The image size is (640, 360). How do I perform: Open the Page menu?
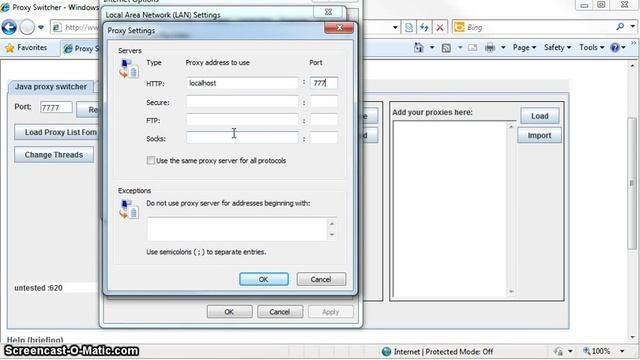[524, 48]
